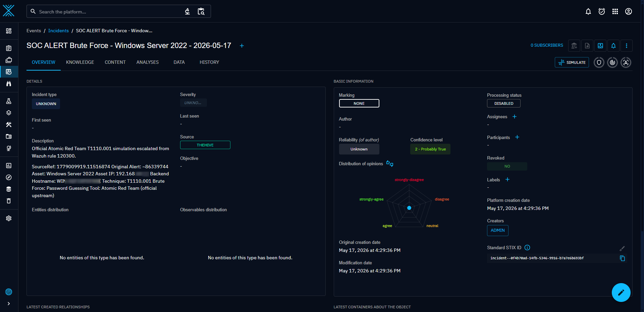
Task: Click the sharing bank icon button
Action: click(574, 46)
